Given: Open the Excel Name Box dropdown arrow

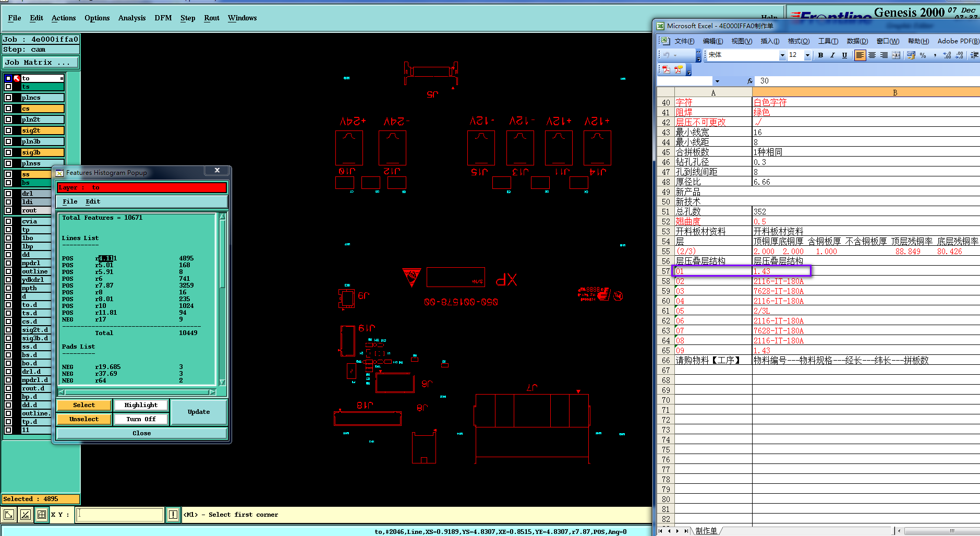Looking at the screenshot, I should click(x=717, y=81).
